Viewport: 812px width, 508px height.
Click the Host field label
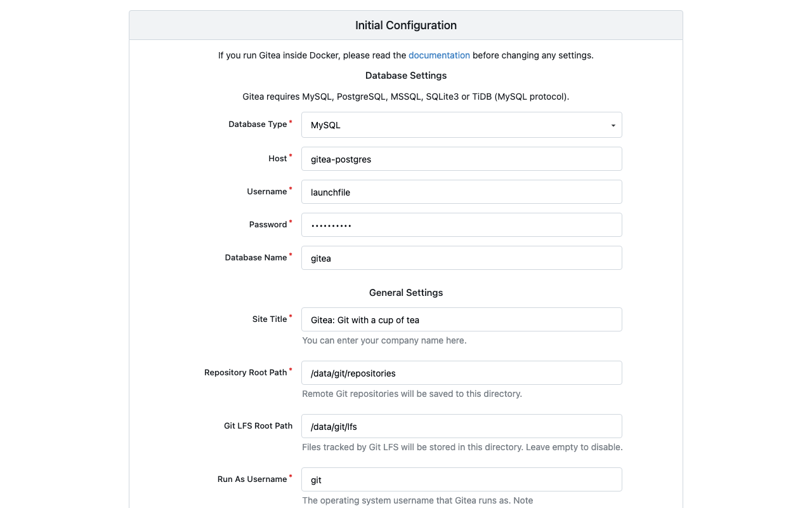pos(278,158)
